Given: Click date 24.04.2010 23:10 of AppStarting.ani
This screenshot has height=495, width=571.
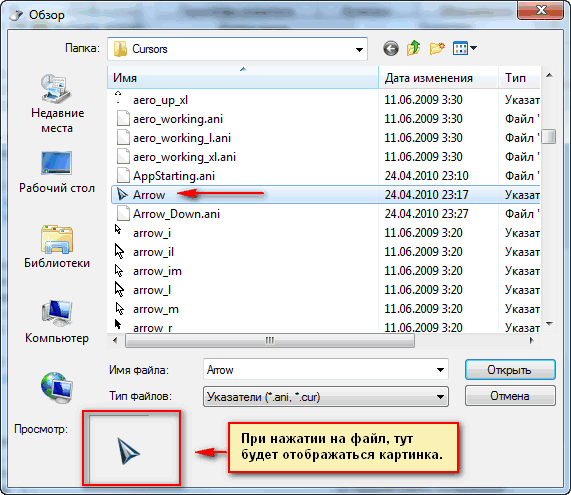Looking at the screenshot, I should [x=426, y=176].
